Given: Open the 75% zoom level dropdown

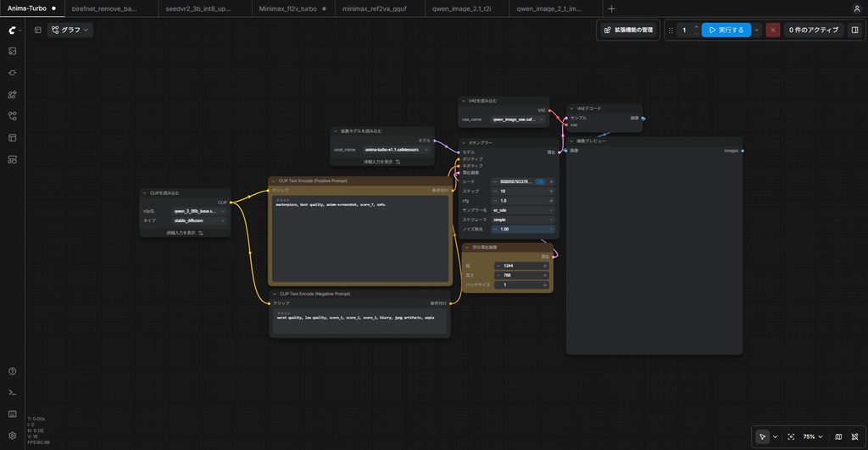Looking at the screenshot, I should pyautogui.click(x=812, y=436).
